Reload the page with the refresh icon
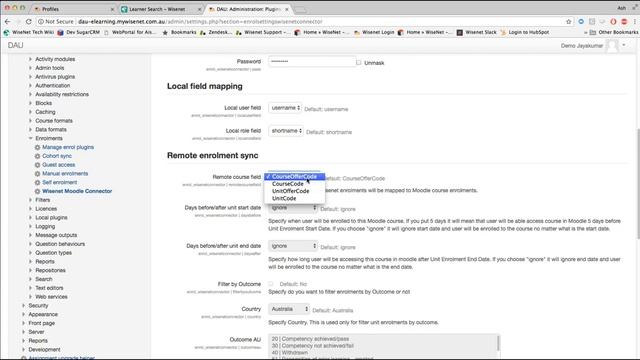Viewport: 640px width, 360px height. pos(28,22)
